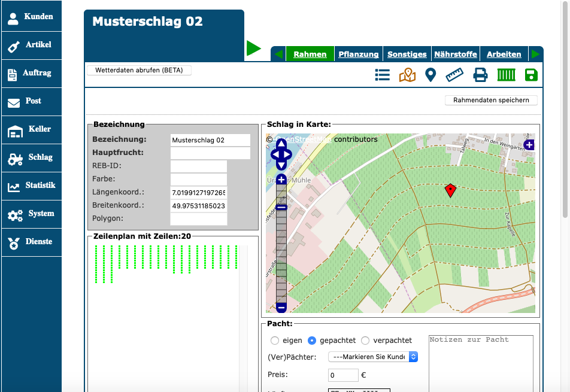Click the location pin toolbar icon
The image size is (570, 392).
point(430,75)
